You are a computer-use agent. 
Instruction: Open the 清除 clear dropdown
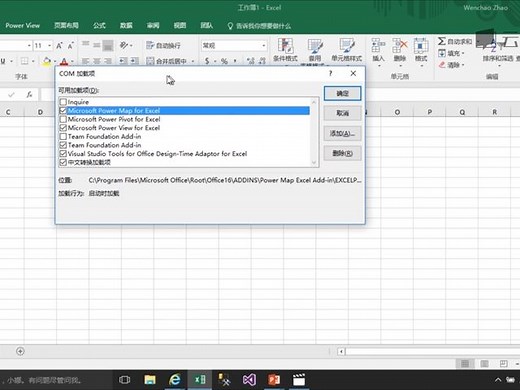pyautogui.click(x=451, y=65)
